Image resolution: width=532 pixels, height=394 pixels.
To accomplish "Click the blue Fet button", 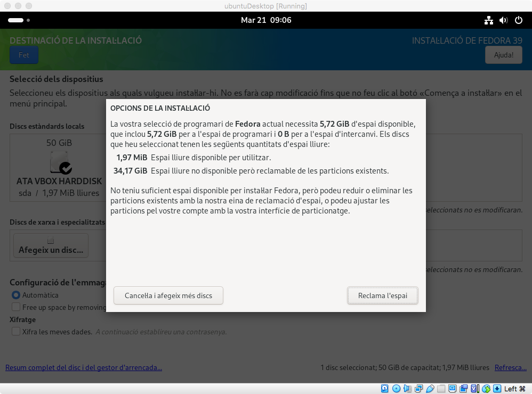I will (24, 55).
